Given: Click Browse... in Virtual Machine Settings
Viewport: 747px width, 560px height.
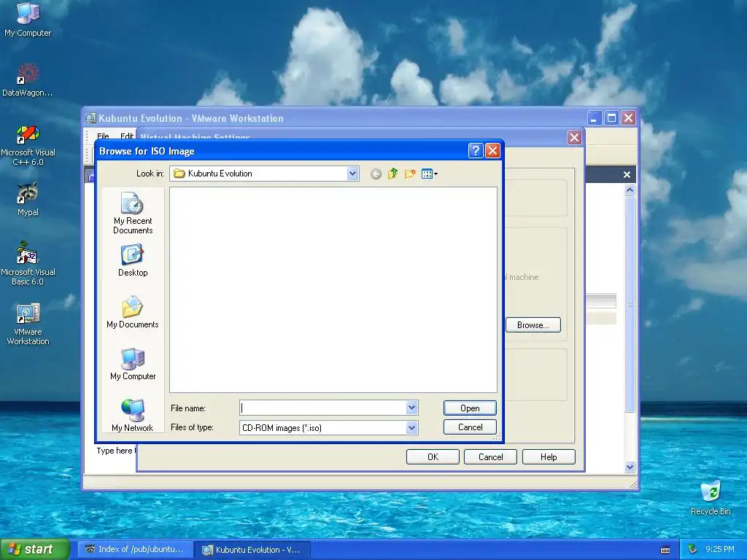Looking at the screenshot, I should point(533,325).
